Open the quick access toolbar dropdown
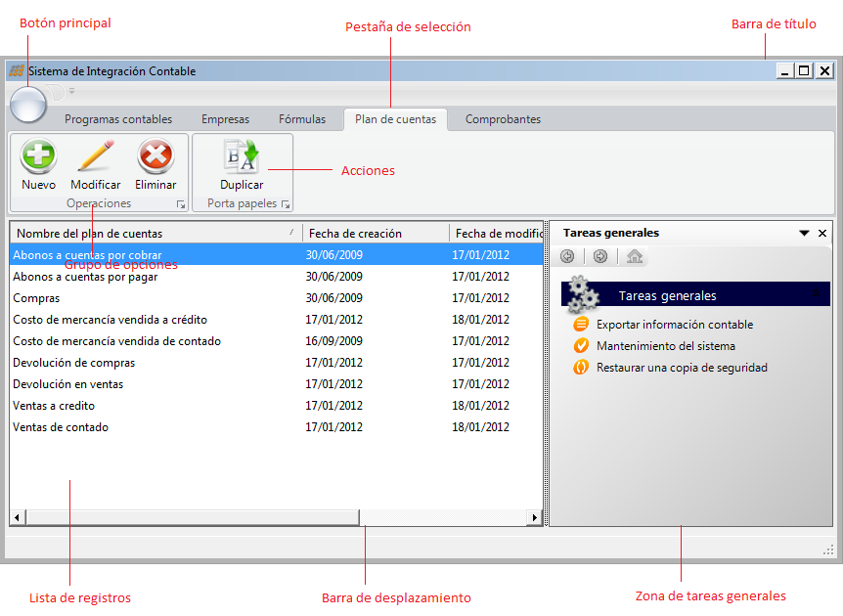This screenshot has width=843, height=616. [x=71, y=92]
